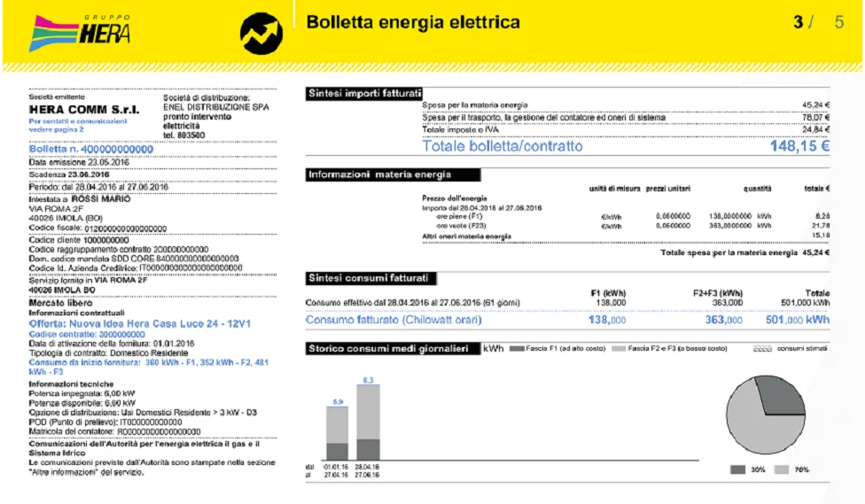The height and width of the screenshot is (504, 865).
Task: Select the issuer name 'HERA COMM S.r.l.'
Action: tap(84, 109)
